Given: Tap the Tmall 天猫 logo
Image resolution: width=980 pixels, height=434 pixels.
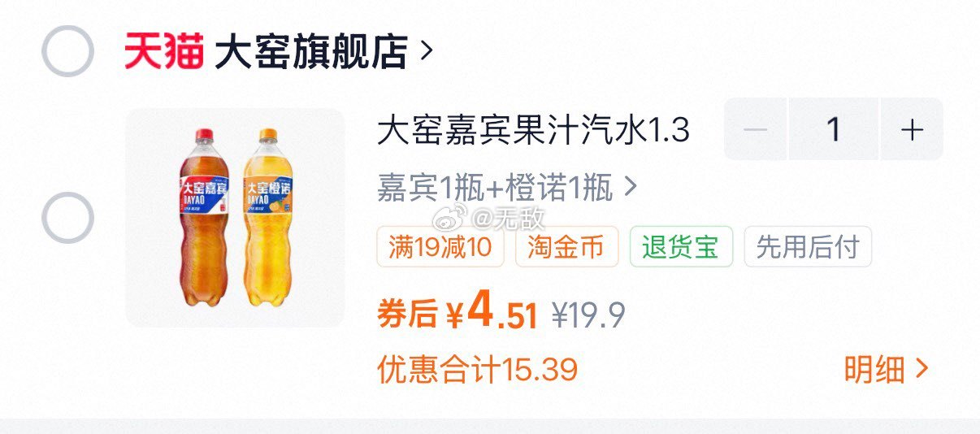Looking at the screenshot, I should 163,52.
